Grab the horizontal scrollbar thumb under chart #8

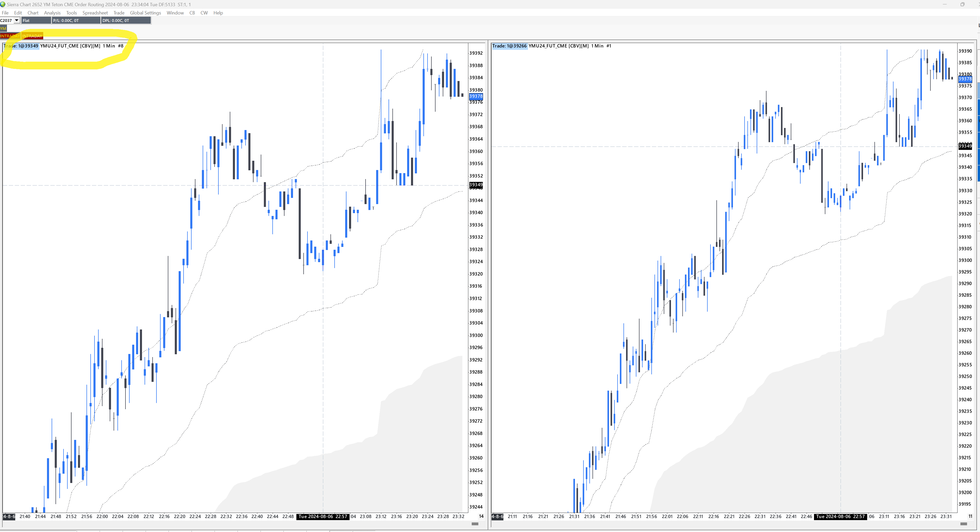click(475, 524)
